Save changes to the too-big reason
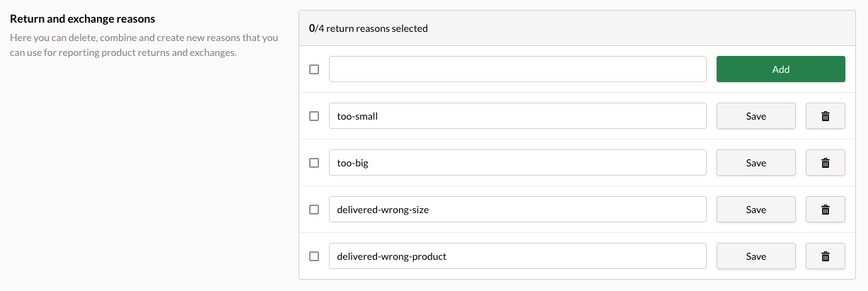Viewport: 868px width, 291px height. click(756, 163)
